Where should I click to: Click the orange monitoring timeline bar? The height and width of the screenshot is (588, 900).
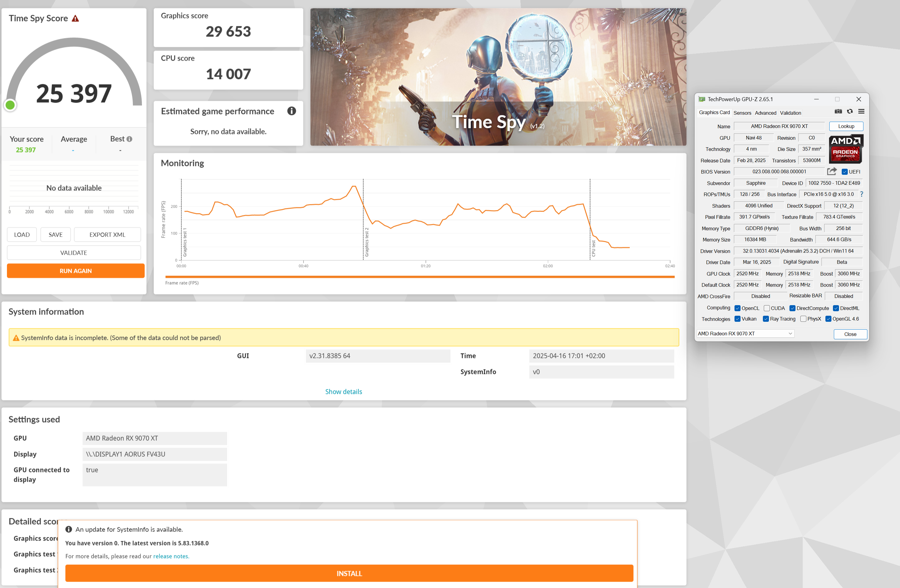pyautogui.click(x=420, y=277)
